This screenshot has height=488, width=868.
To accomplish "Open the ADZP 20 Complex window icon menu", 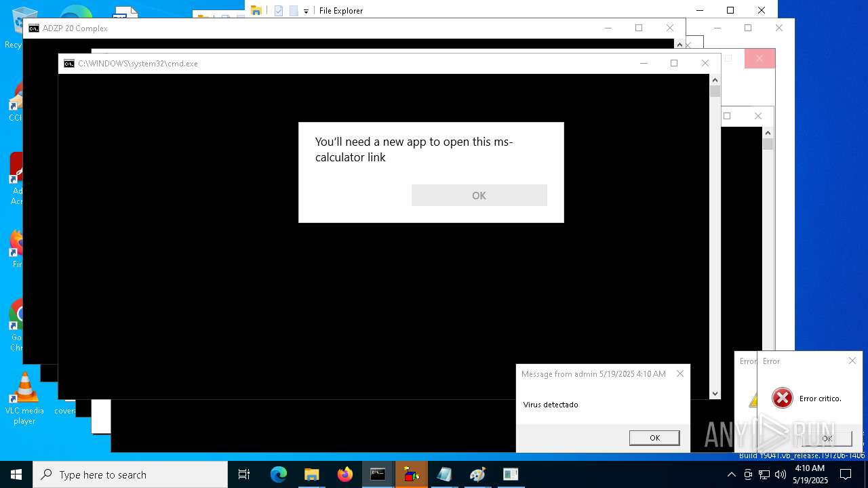I will tap(34, 28).
